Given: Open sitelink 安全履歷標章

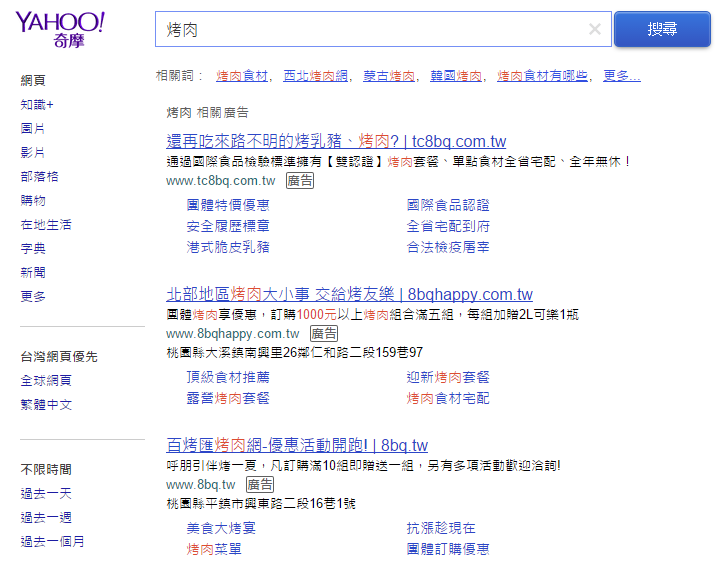Looking at the screenshot, I should (x=228, y=226).
